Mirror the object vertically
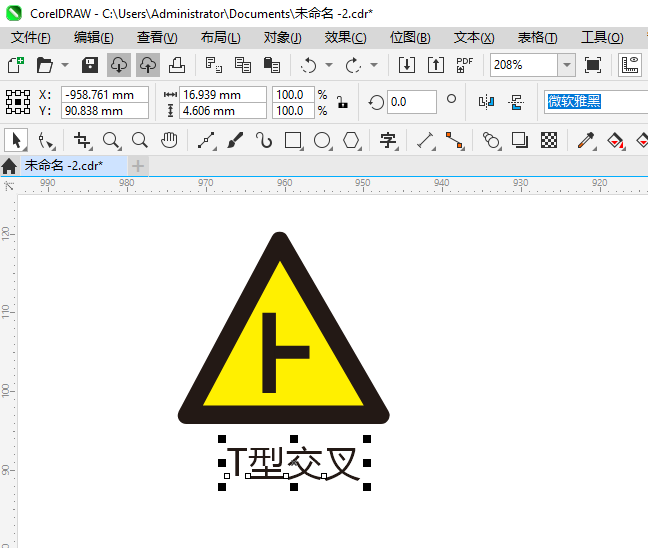The height and width of the screenshot is (548, 648). (516, 102)
